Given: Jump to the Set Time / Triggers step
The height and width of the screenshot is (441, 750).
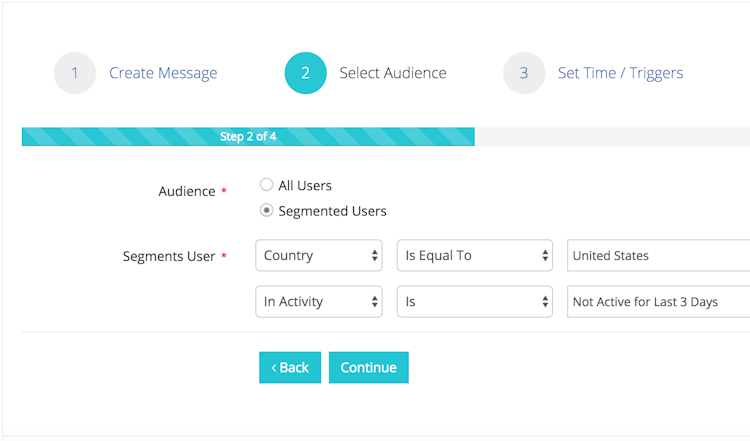Looking at the screenshot, I should click(620, 73).
